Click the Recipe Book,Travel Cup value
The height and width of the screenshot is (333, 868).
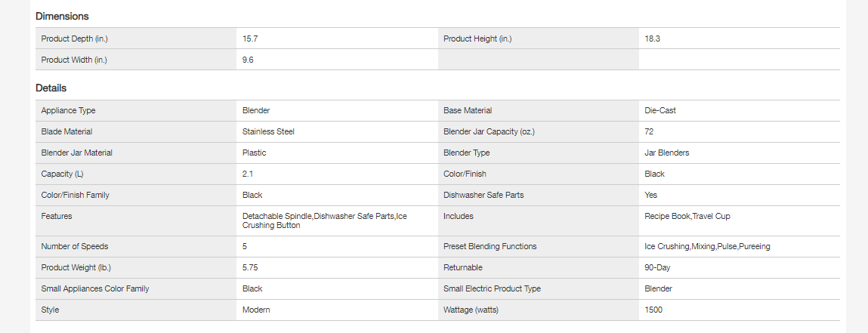[687, 216]
